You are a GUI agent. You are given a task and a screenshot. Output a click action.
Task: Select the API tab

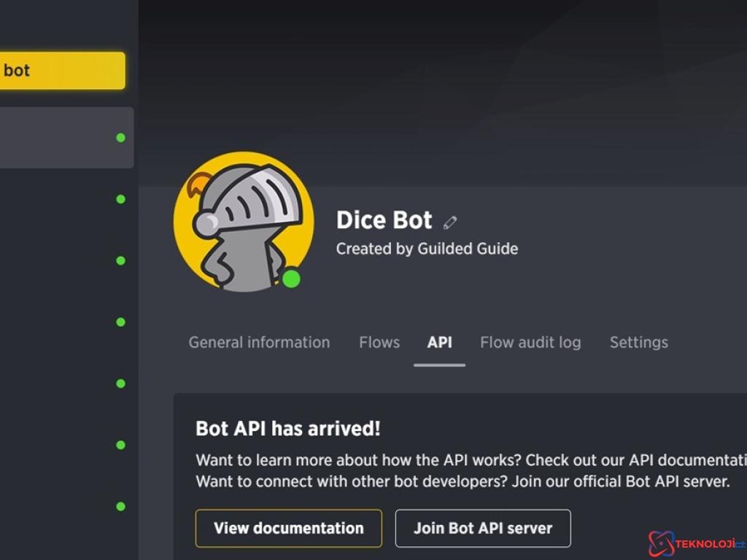point(439,343)
